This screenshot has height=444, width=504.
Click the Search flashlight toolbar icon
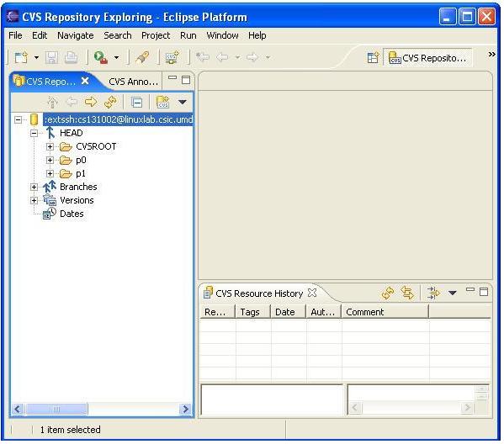tap(142, 58)
